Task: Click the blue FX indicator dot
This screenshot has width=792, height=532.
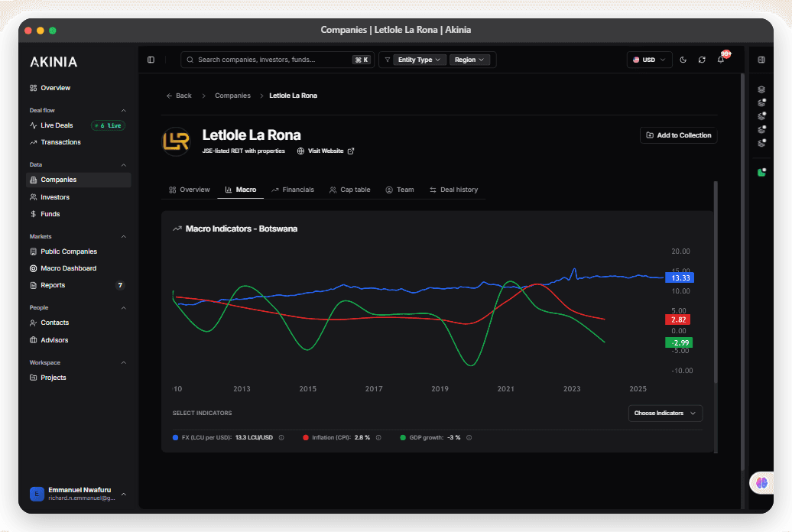Action: [x=175, y=437]
